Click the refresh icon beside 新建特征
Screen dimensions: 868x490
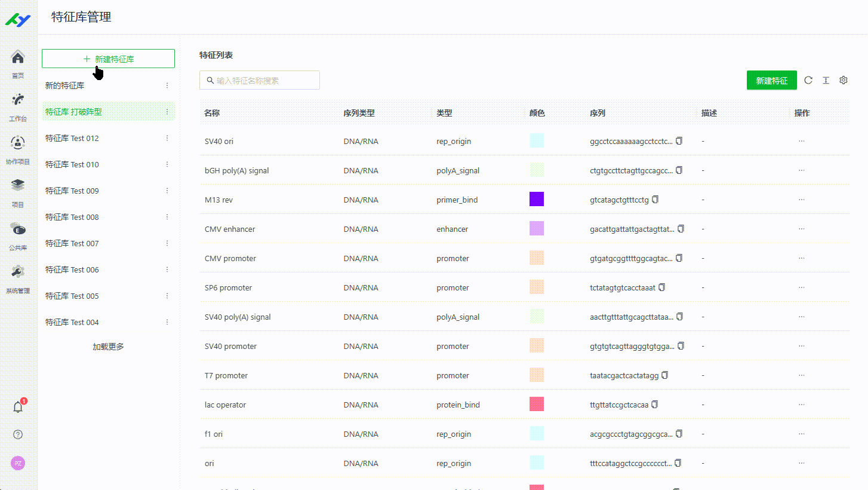coord(808,80)
